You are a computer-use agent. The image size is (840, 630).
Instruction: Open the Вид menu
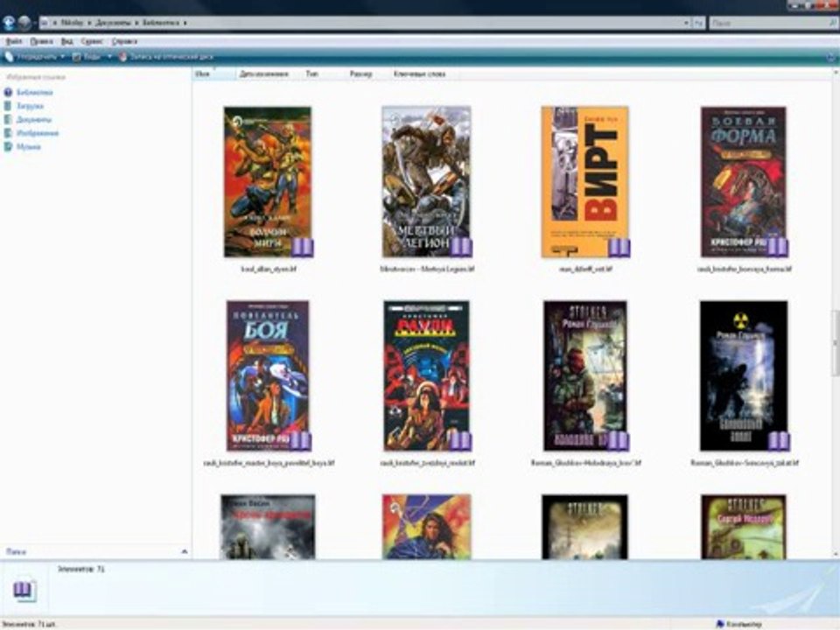point(67,41)
